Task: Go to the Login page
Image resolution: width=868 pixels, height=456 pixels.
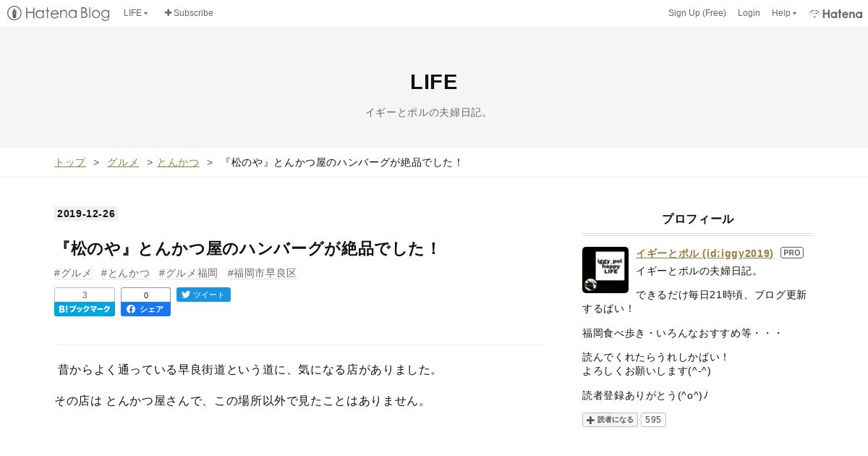Action: tap(749, 13)
